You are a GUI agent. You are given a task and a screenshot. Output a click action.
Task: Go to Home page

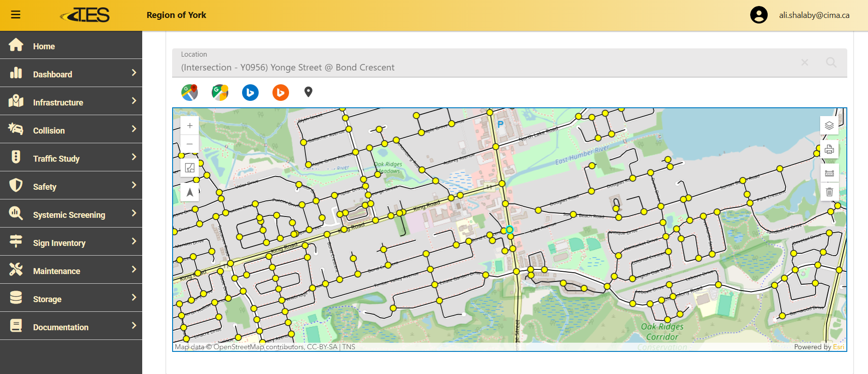tap(44, 46)
